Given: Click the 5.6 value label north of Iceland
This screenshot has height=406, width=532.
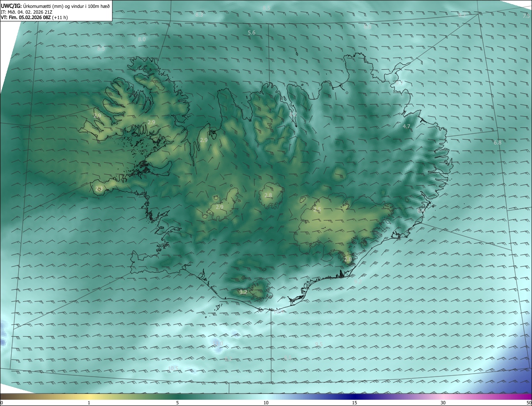Looking at the screenshot, I should 251,32.
